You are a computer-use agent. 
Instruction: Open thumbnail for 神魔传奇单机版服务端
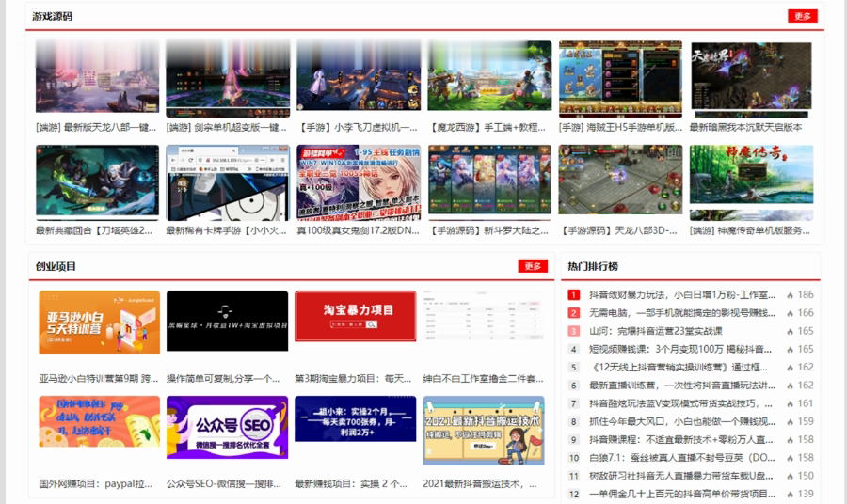click(751, 182)
